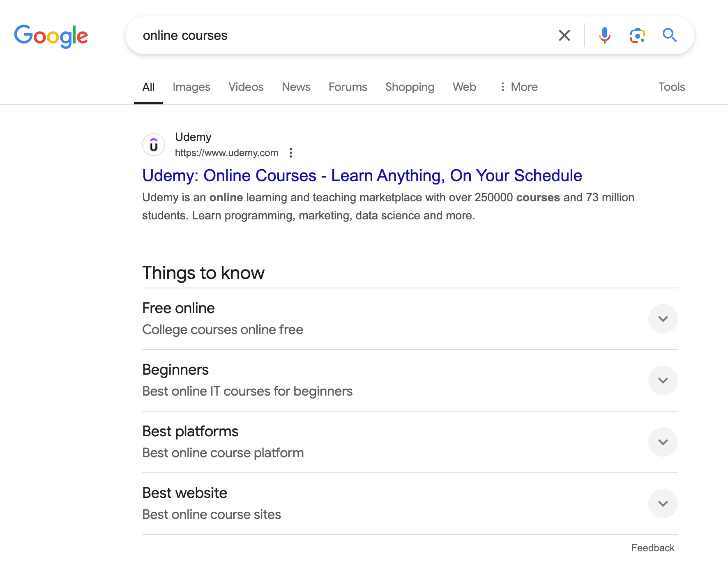Click the Udemy result description snippet

388,207
